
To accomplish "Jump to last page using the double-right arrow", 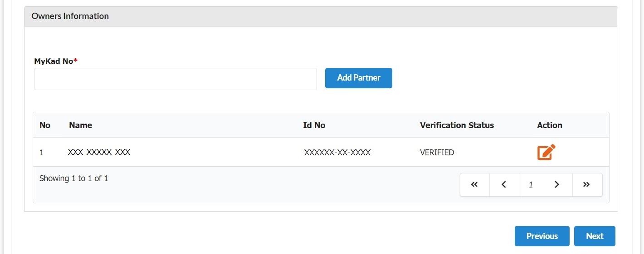I will coord(586,185).
